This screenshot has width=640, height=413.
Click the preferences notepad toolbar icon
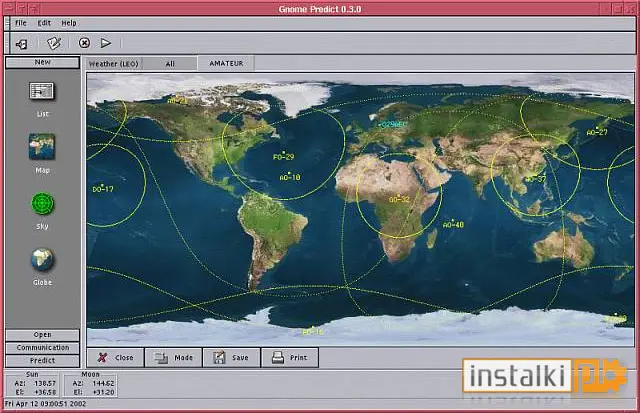(53, 43)
